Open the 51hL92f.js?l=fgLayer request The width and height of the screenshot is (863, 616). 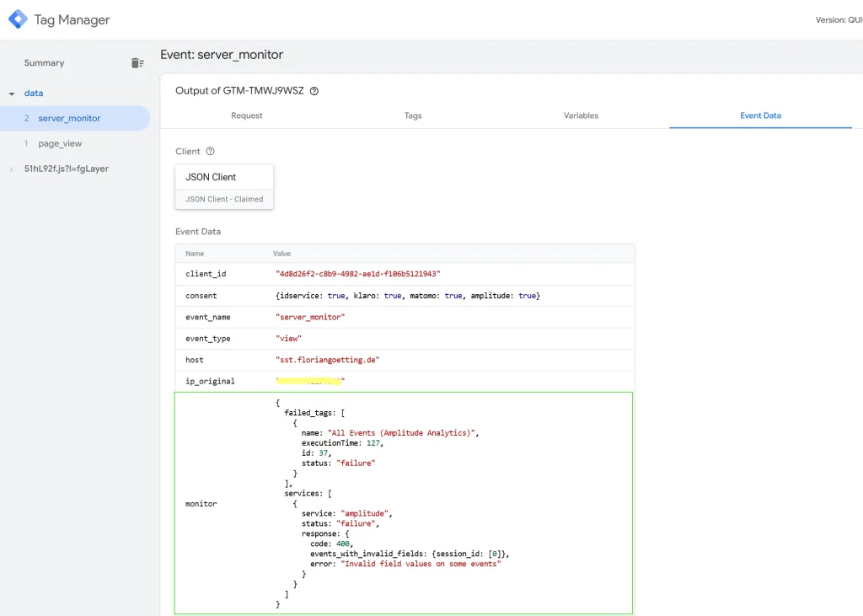point(66,169)
